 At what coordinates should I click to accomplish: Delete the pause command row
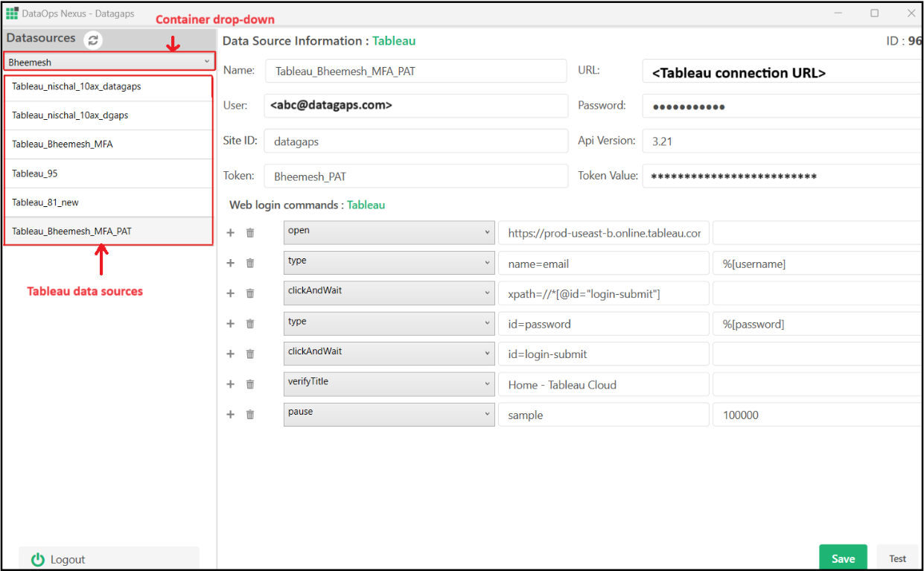[250, 415]
